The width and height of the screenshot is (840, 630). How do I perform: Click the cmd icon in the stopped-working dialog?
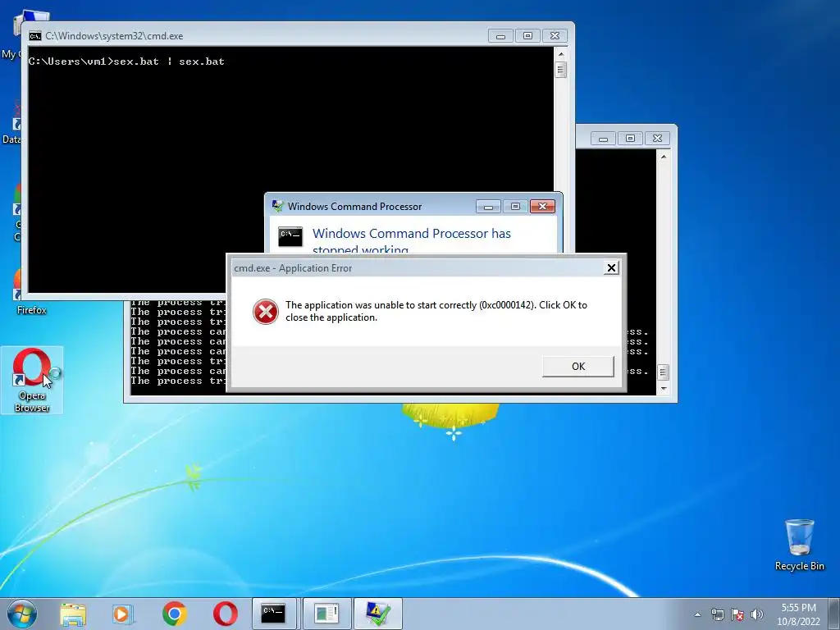pyautogui.click(x=290, y=236)
